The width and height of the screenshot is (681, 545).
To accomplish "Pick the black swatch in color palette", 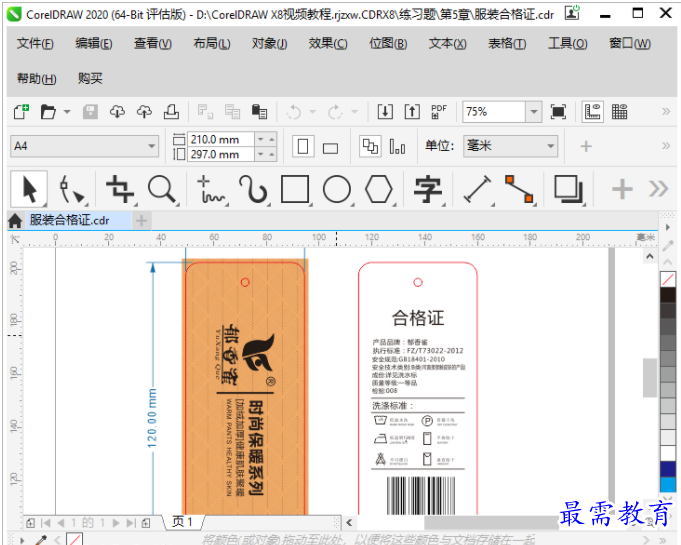I will pyautogui.click(x=668, y=294).
